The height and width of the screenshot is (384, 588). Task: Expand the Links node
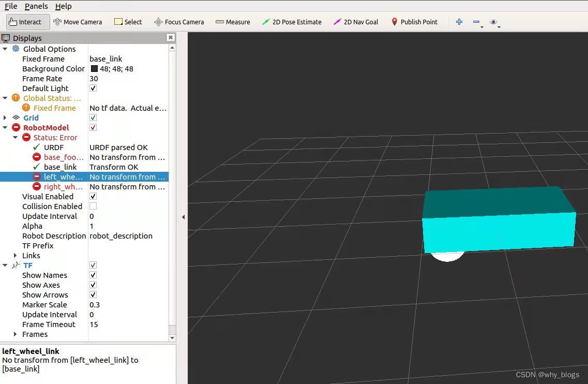click(16, 255)
